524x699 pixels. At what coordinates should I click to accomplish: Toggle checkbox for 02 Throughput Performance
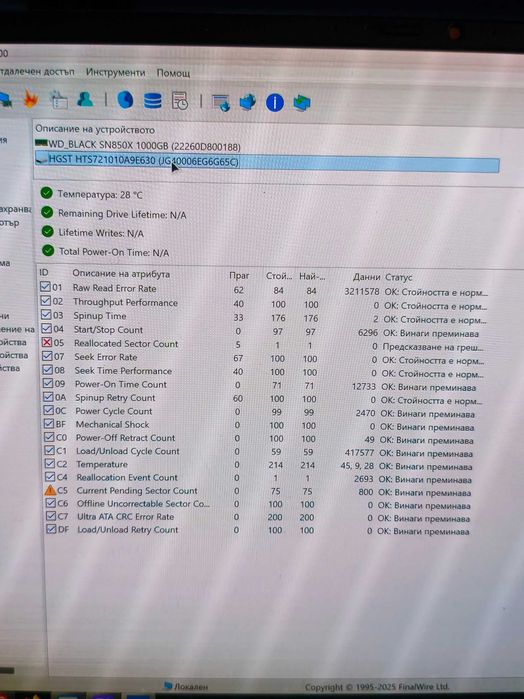45,301
